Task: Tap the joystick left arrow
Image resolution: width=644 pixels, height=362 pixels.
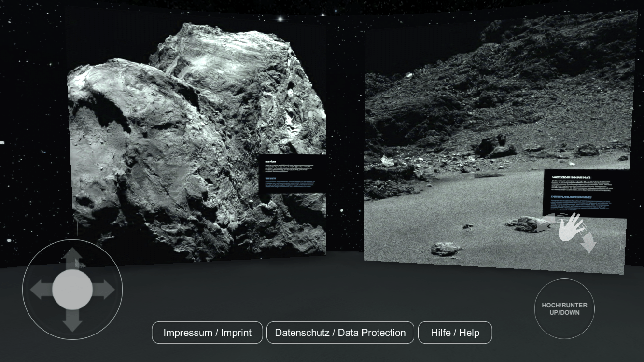Action: pos(41,290)
